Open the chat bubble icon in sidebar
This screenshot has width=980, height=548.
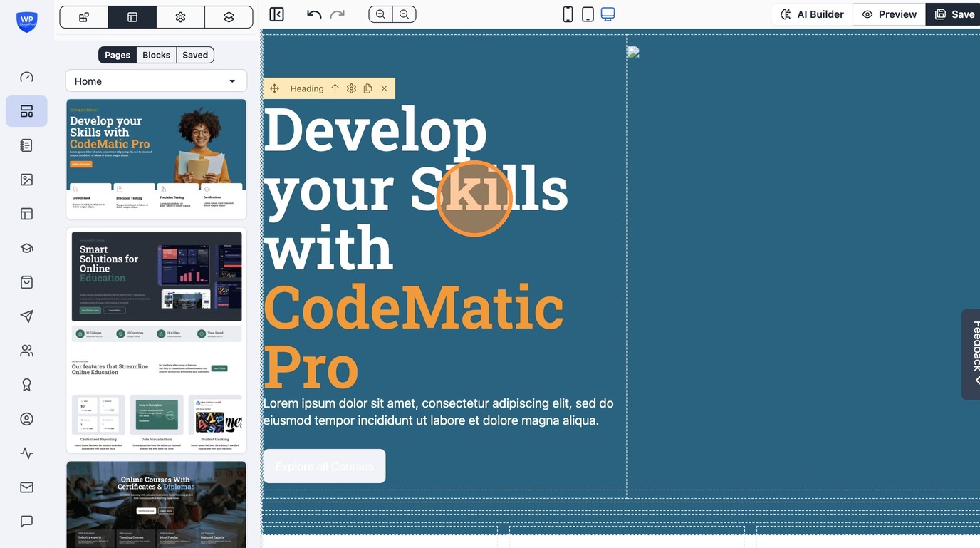pos(26,522)
